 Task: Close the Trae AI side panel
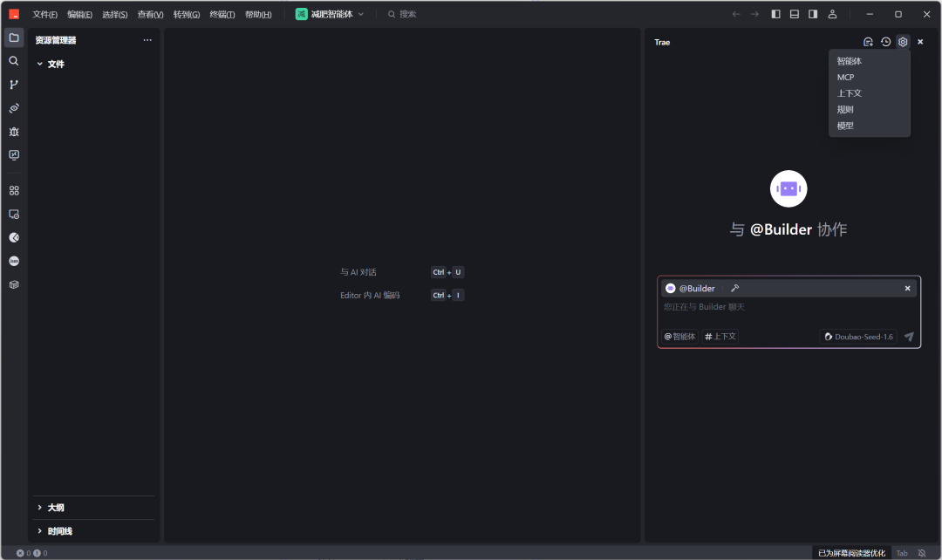(x=920, y=42)
